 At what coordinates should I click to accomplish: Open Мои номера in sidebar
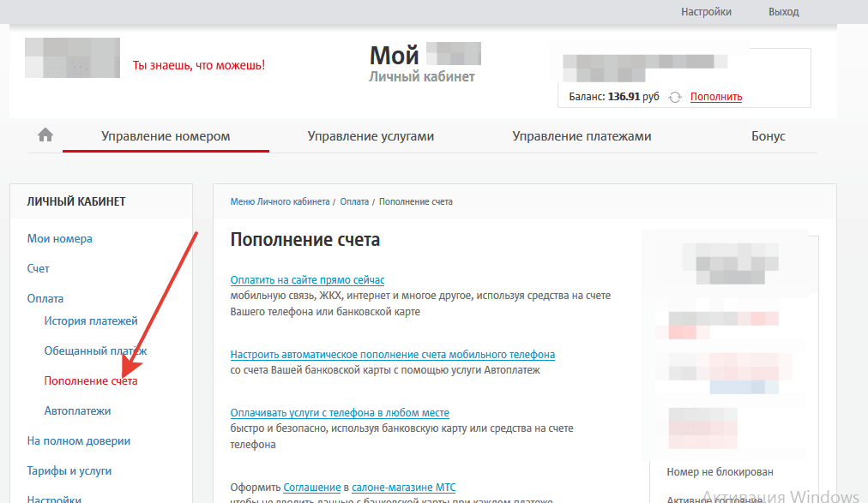coord(60,239)
